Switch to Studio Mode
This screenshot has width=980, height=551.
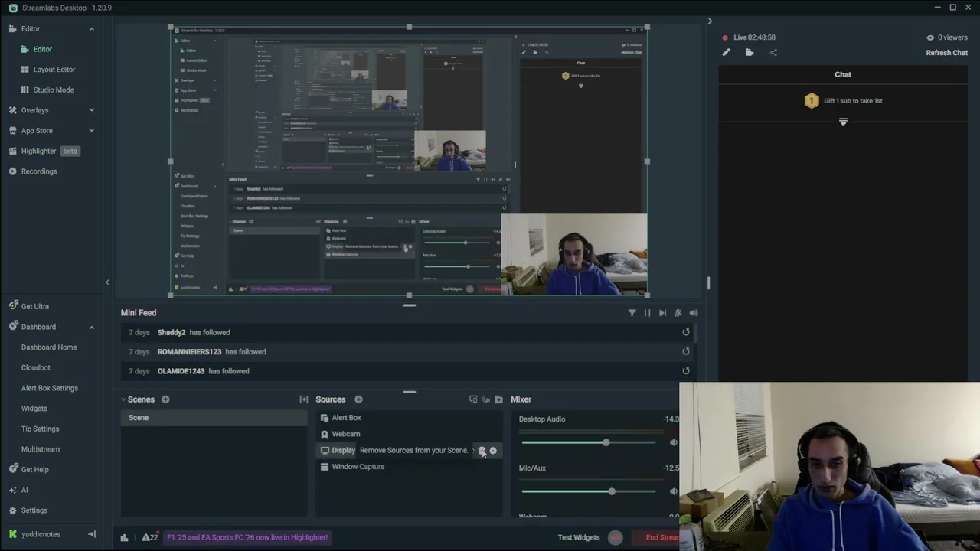pyautogui.click(x=54, y=90)
